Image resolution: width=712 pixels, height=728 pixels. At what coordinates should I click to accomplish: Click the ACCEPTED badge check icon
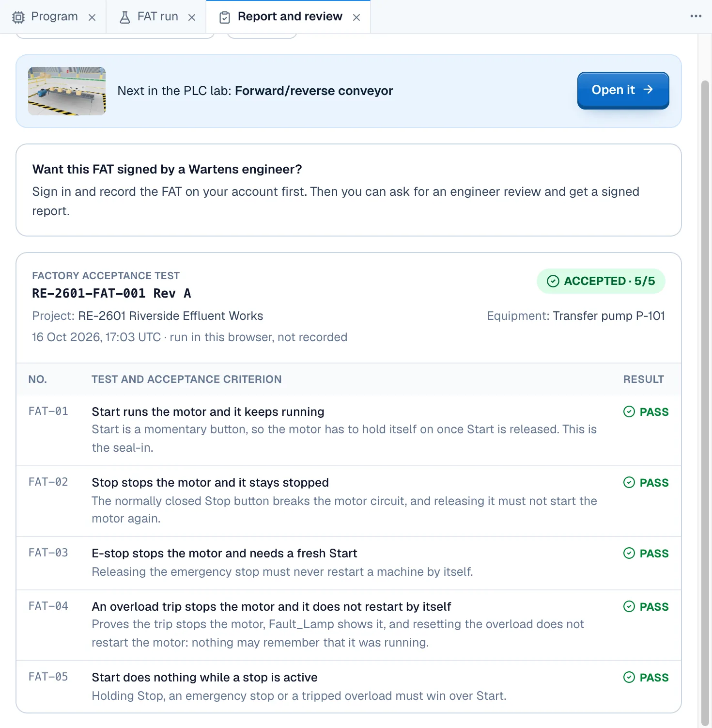pos(553,281)
